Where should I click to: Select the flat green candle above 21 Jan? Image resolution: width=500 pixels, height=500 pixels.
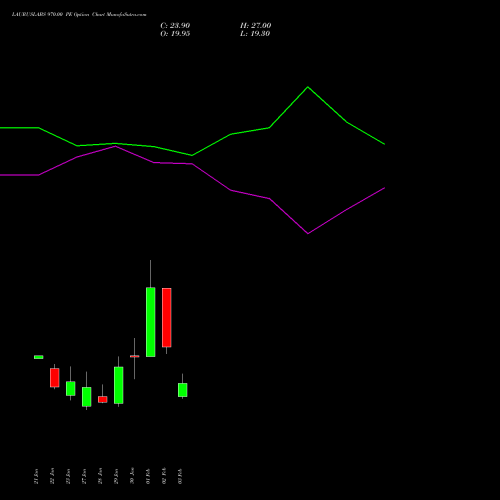39,357
